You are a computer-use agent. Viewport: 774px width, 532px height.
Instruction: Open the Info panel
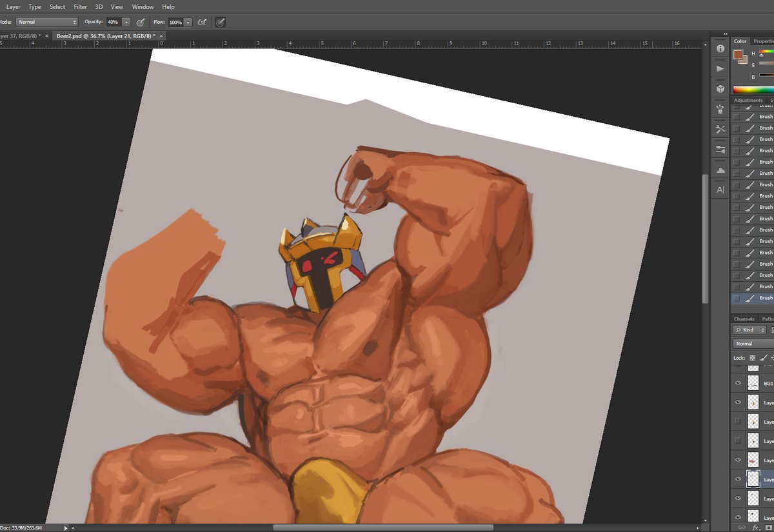(x=720, y=49)
